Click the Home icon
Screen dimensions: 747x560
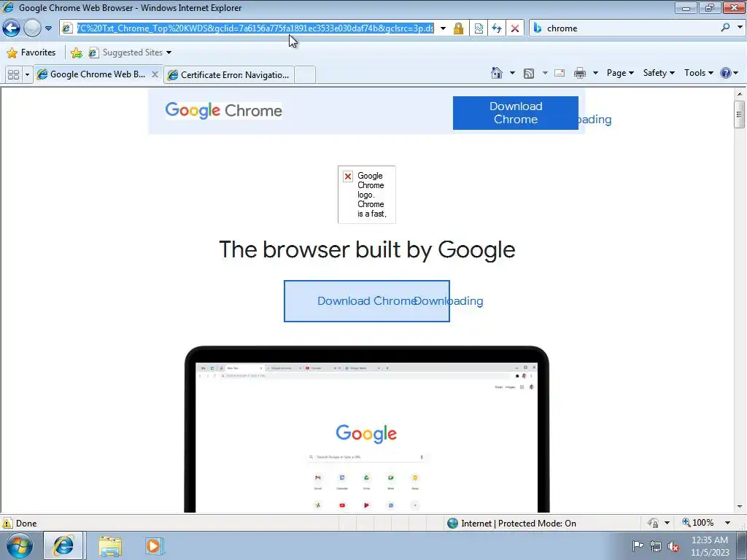click(x=496, y=73)
